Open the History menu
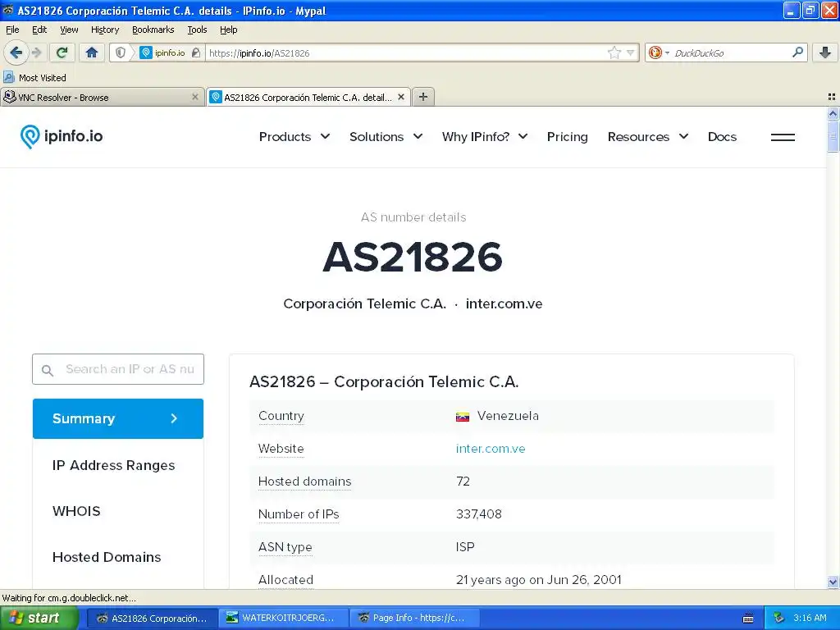 coord(105,30)
